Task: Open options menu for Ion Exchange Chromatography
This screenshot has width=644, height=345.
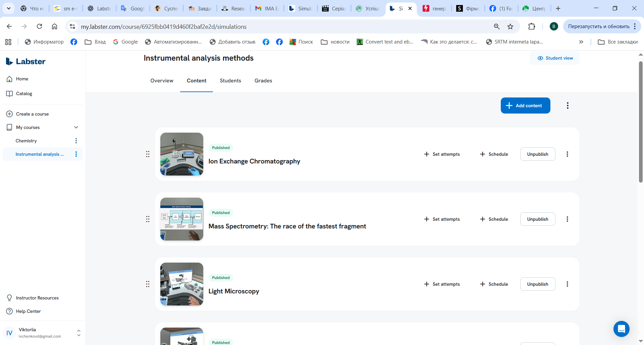Action: point(567,154)
